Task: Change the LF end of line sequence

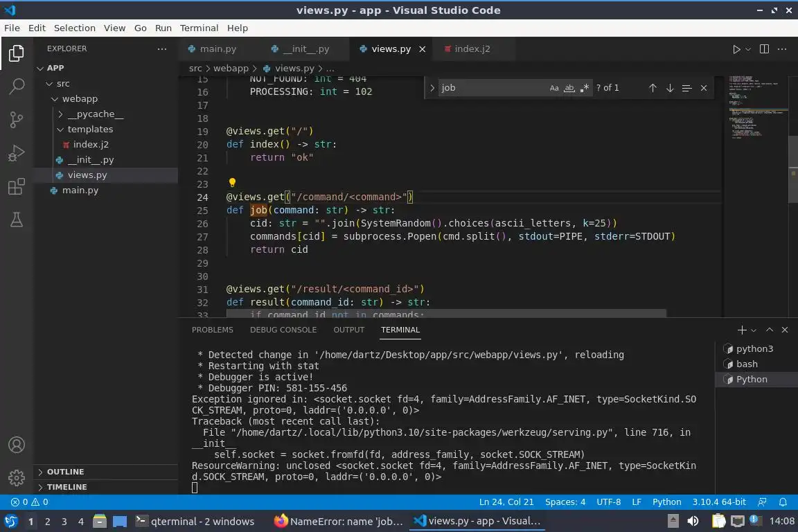Action: point(636,502)
